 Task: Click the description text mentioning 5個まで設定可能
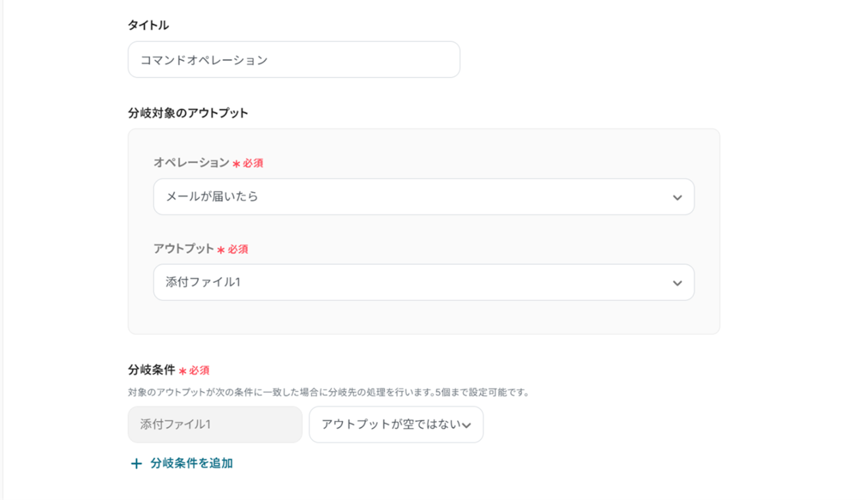(x=328, y=392)
